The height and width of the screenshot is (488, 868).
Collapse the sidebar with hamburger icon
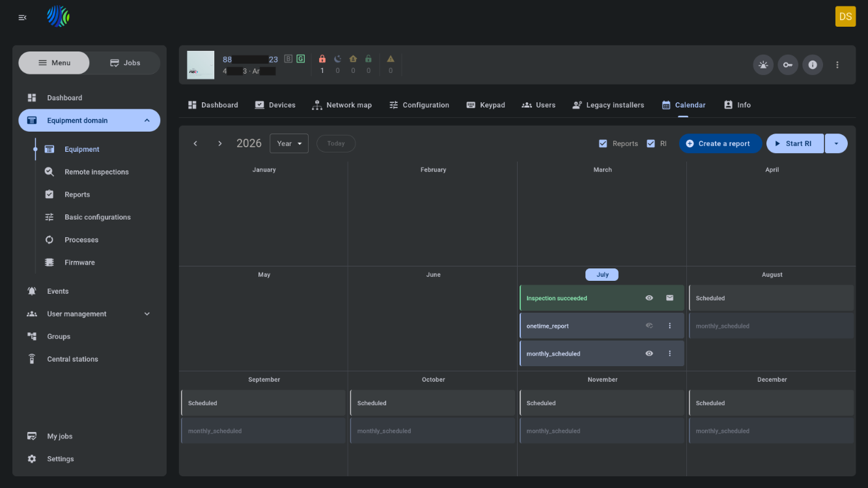23,18
